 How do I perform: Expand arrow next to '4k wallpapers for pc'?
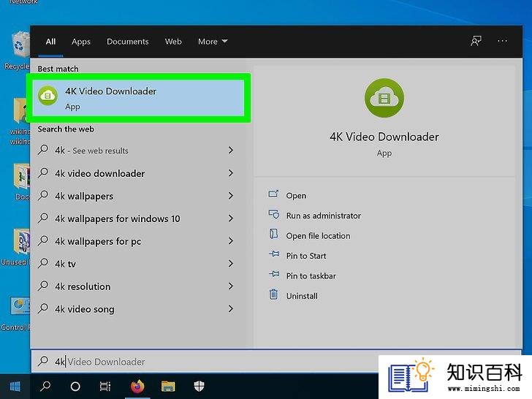pyautogui.click(x=231, y=241)
